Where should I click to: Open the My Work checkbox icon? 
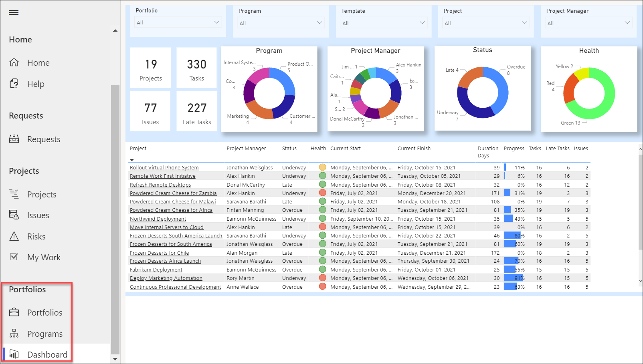[14, 257]
